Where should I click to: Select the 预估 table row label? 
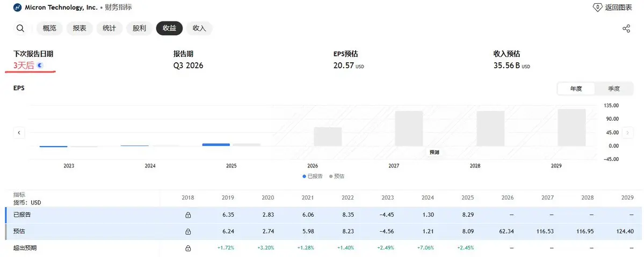coord(19,232)
